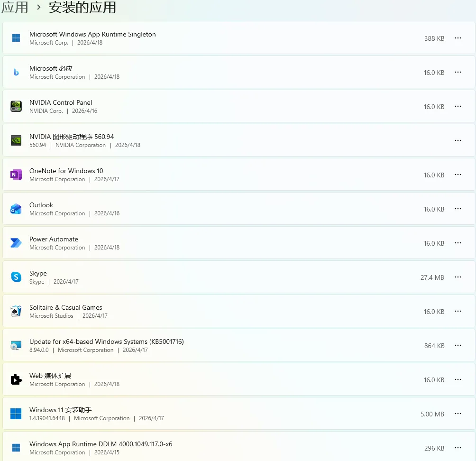This screenshot has width=476, height=461.
Task: Open more options for Power Automate
Action: pyautogui.click(x=458, y=243)
